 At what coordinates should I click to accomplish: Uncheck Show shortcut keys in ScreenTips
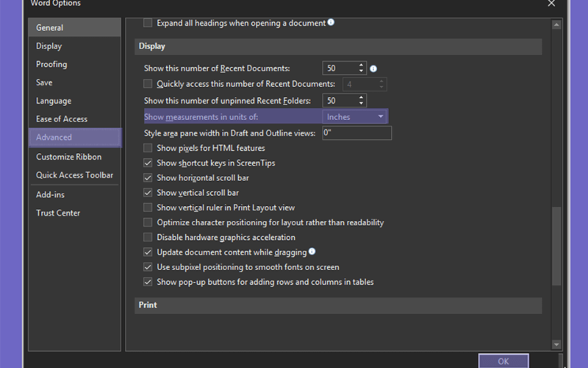point(148,163)
